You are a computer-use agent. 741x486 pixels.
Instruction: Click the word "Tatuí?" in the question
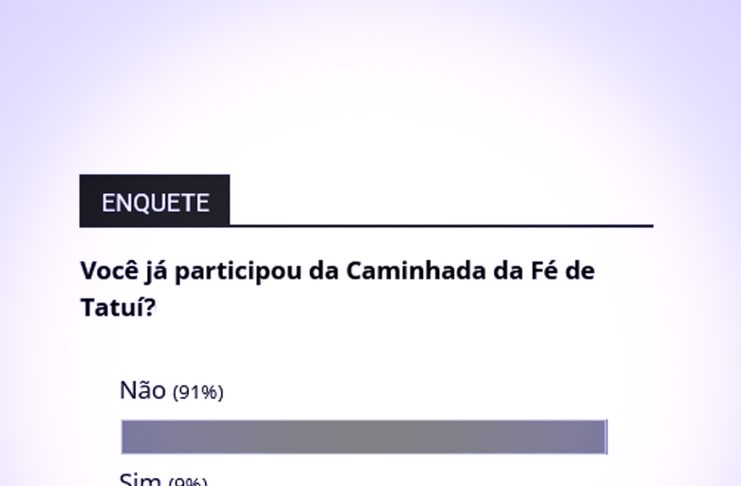pyautogui.click(x=118, y=307)
